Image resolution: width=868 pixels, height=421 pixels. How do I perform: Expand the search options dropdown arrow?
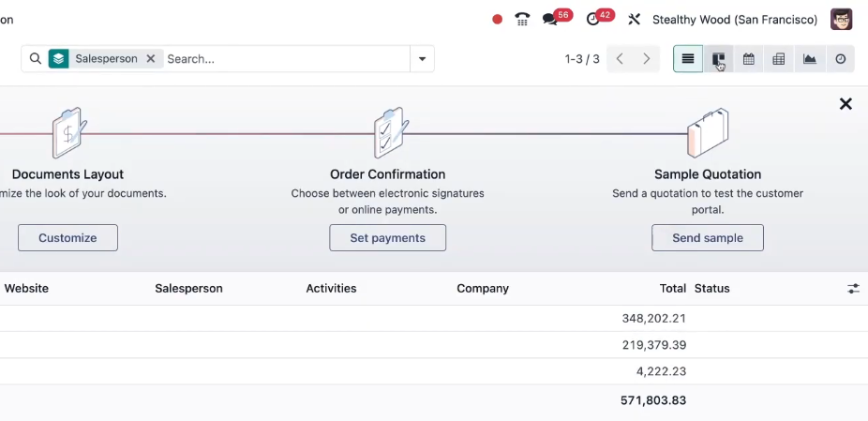point(422,59)
